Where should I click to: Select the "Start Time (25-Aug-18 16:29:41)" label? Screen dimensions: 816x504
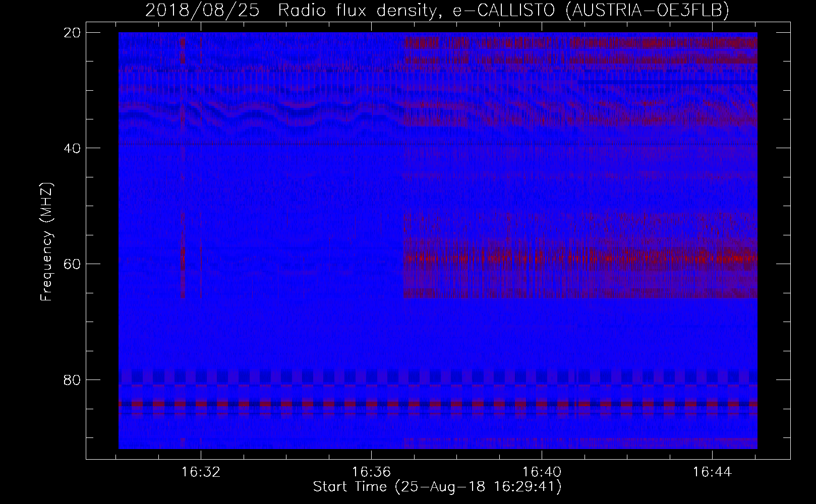[437, 487]
